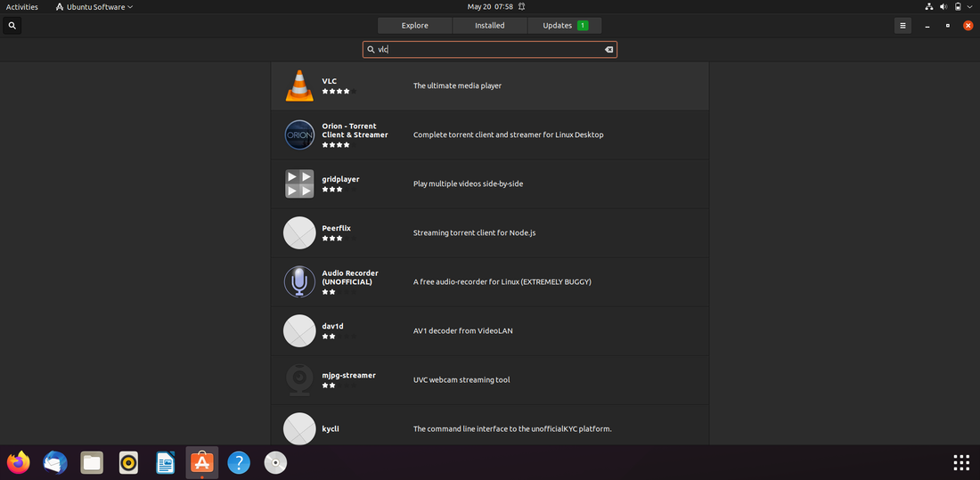980x480 pixels.
Task: Click the magnifier icon inside search box
Action: tap(371, 49)
